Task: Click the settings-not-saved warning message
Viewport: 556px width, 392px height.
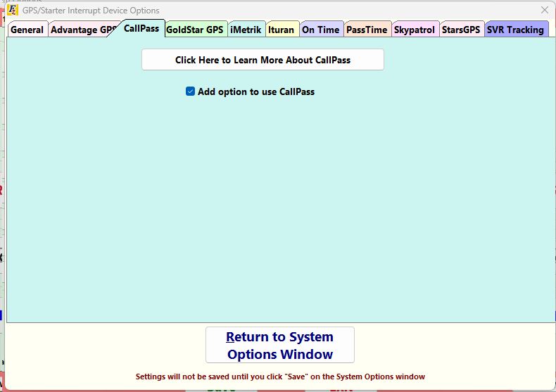Action: coord(280,377)
